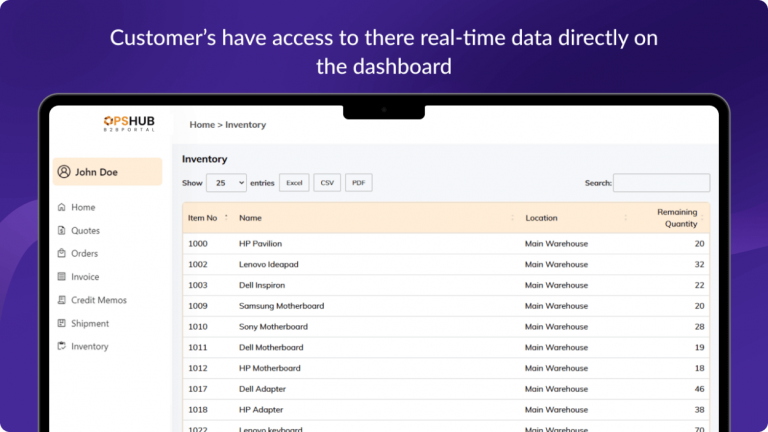Select the Quotes document icon in sidebar
768x432 pixels.
[x=61, y=230]
